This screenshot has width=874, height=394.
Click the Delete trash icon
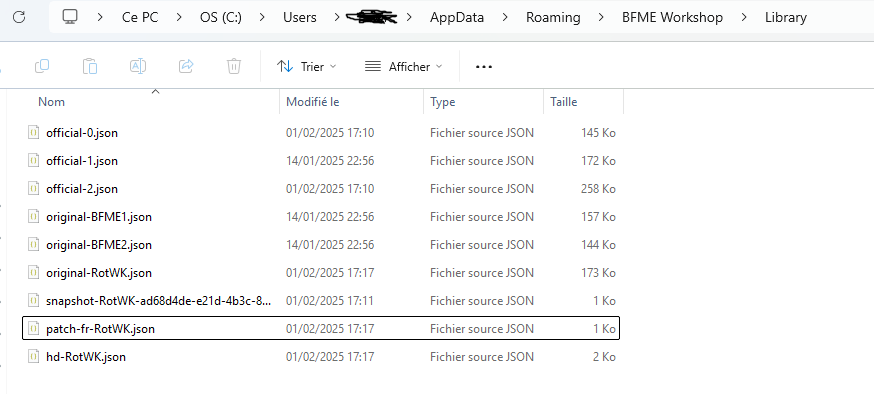coord(234,66)
